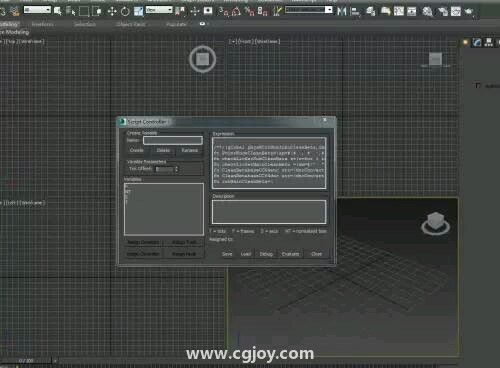Open the selection filter dropdown
500x368 pixels.
pyautogui.click(x=37, y=10)
